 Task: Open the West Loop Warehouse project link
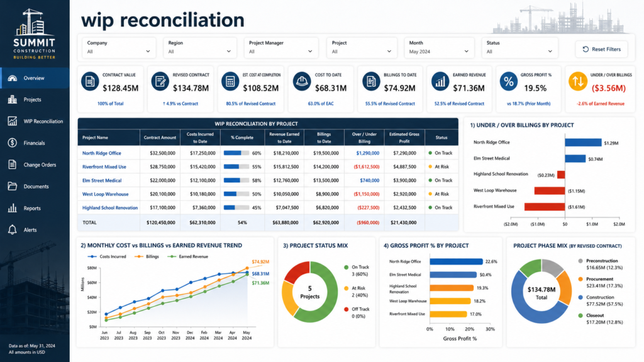click(105, 194)
